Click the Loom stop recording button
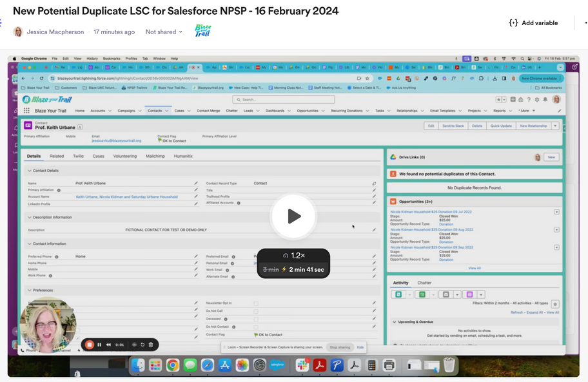Image resolution: width=588 pixels, height=382 pixels. click(x=89, y=345)
